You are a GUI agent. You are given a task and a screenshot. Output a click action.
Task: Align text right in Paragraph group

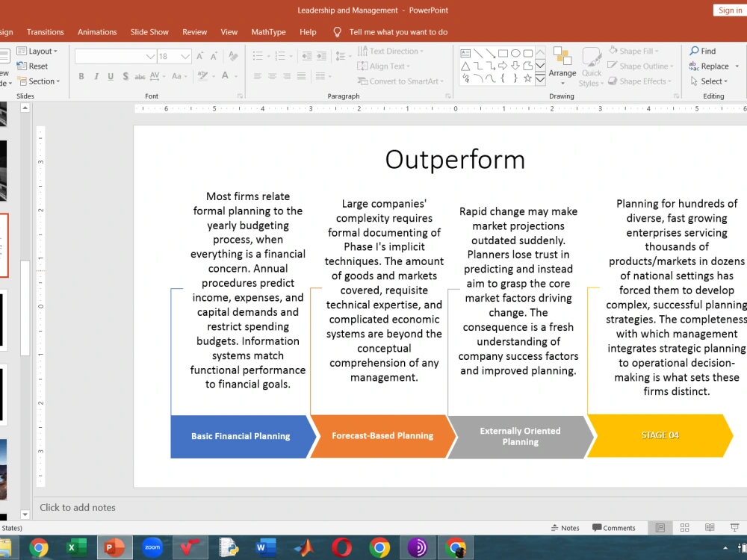[x=287, y=76]
